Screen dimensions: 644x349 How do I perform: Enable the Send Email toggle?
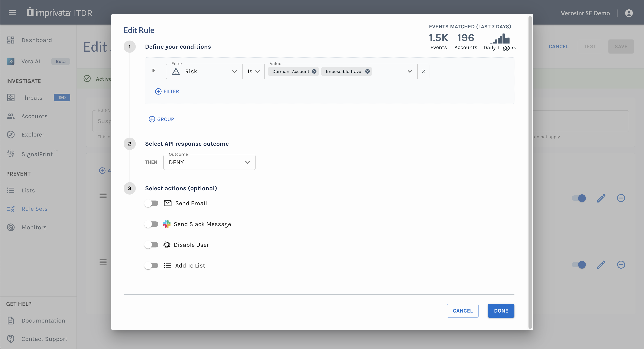coord(152,203)
